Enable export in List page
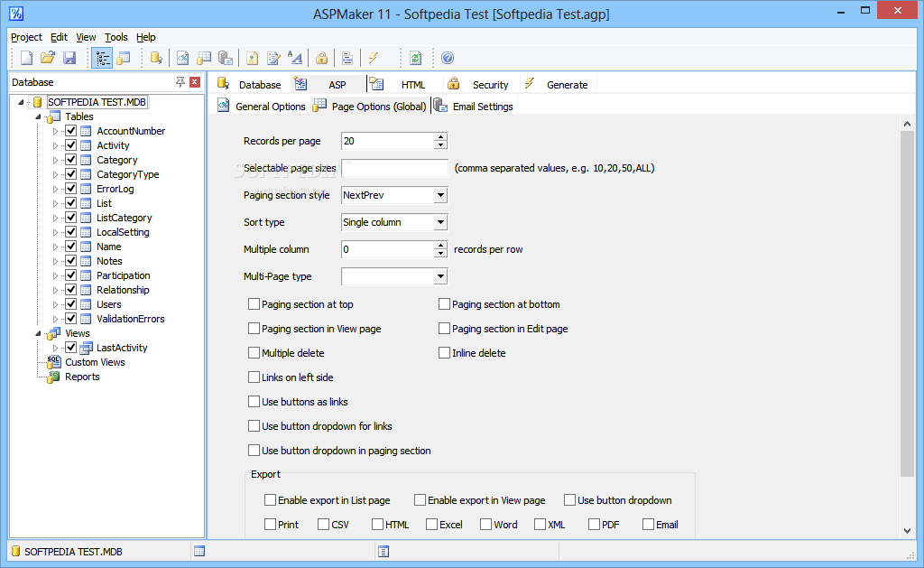 pos(270,500)
